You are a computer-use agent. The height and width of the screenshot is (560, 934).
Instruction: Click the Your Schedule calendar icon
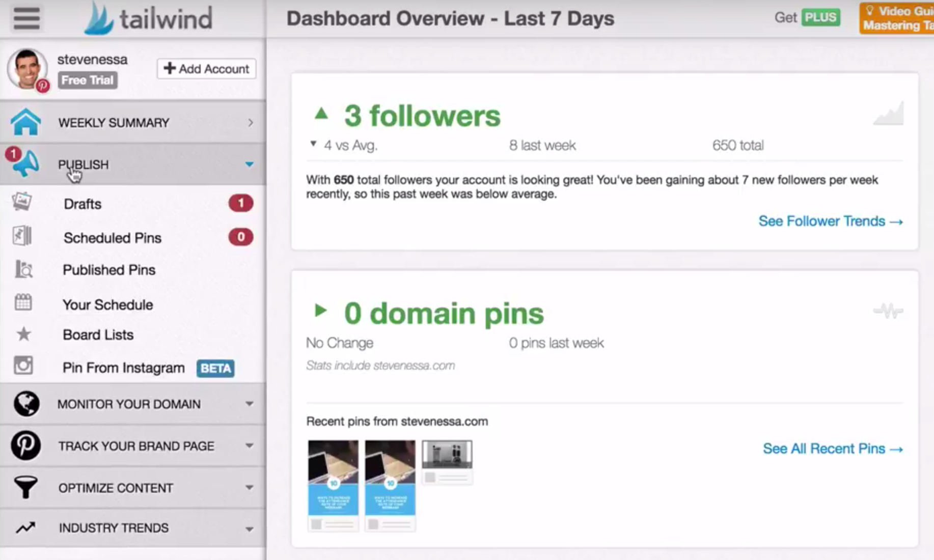tap(23, 302)
